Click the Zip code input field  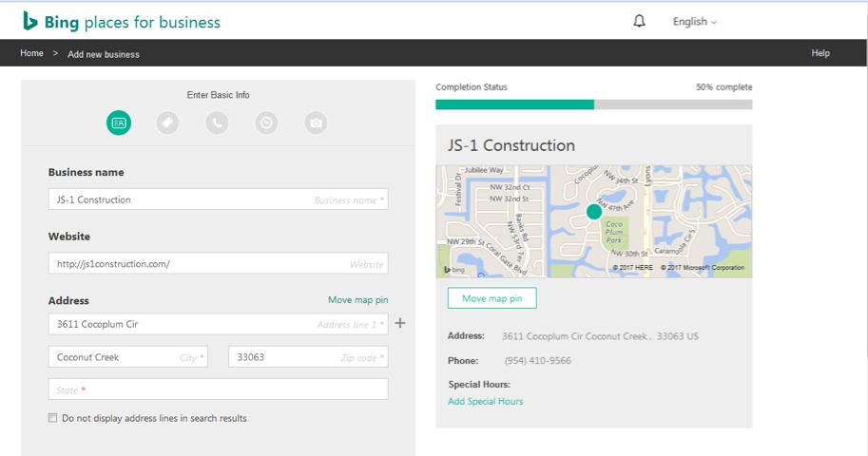pyautogui.click(x=308, y=357)
